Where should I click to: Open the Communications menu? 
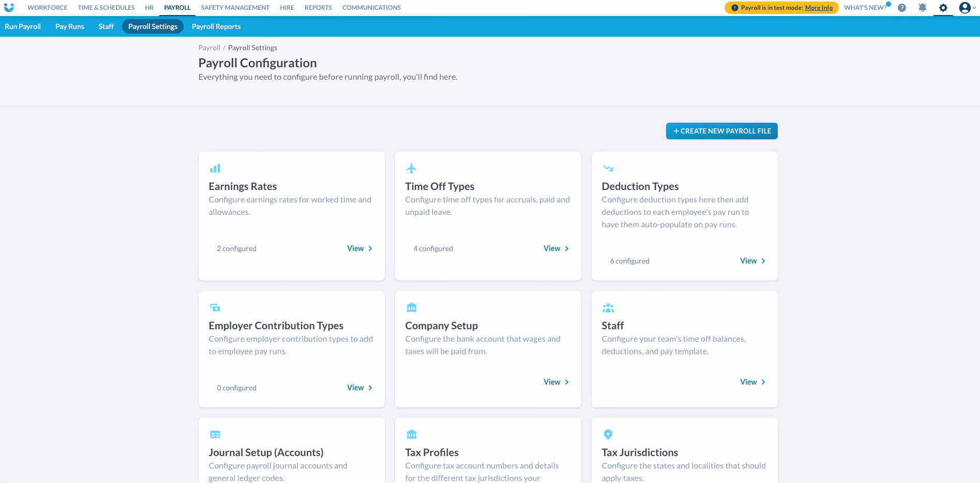371,8
